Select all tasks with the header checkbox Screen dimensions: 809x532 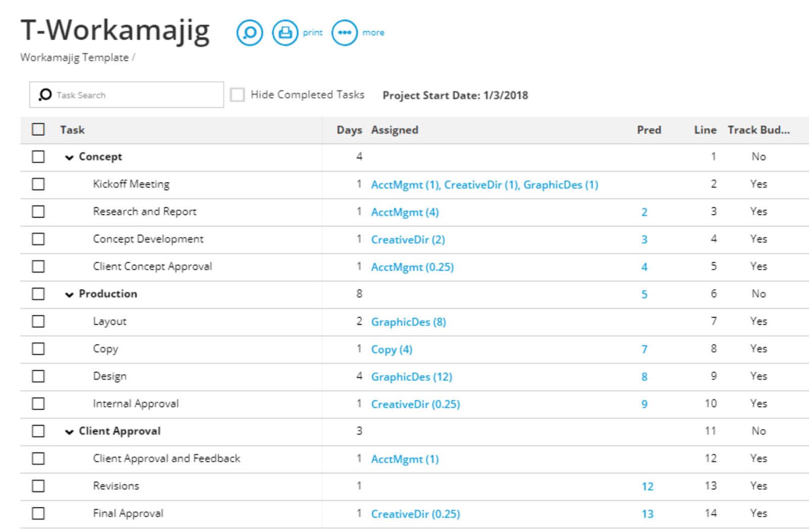[38, 130]
